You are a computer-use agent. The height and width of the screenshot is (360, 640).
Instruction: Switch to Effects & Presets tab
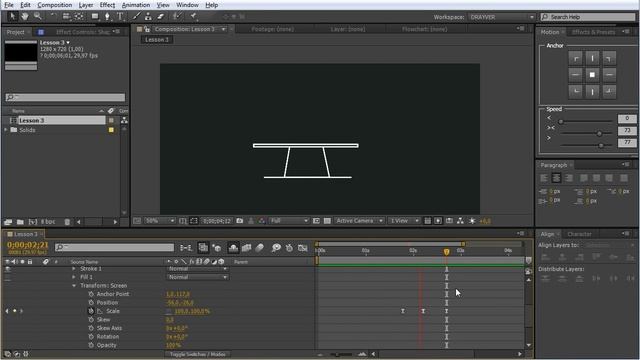click(593, 32)
